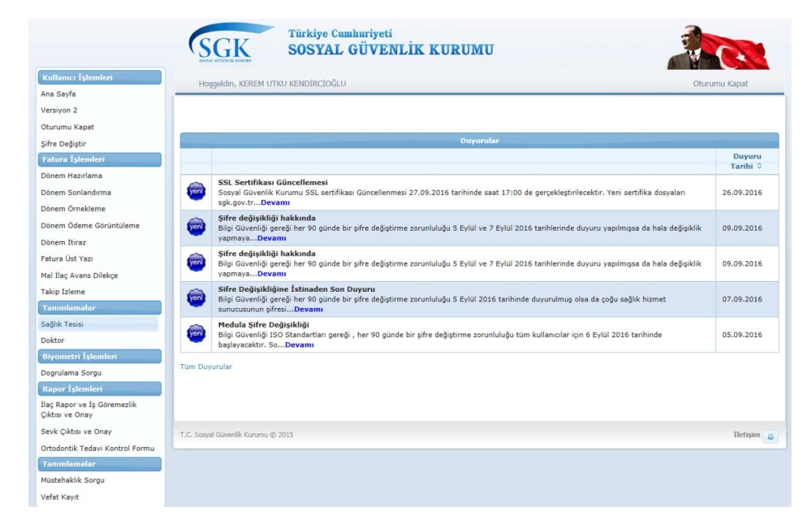
Task: Open Dogrulama Sorgu under Biyometri İşlemleri
Action: click(x=71, y=372)
